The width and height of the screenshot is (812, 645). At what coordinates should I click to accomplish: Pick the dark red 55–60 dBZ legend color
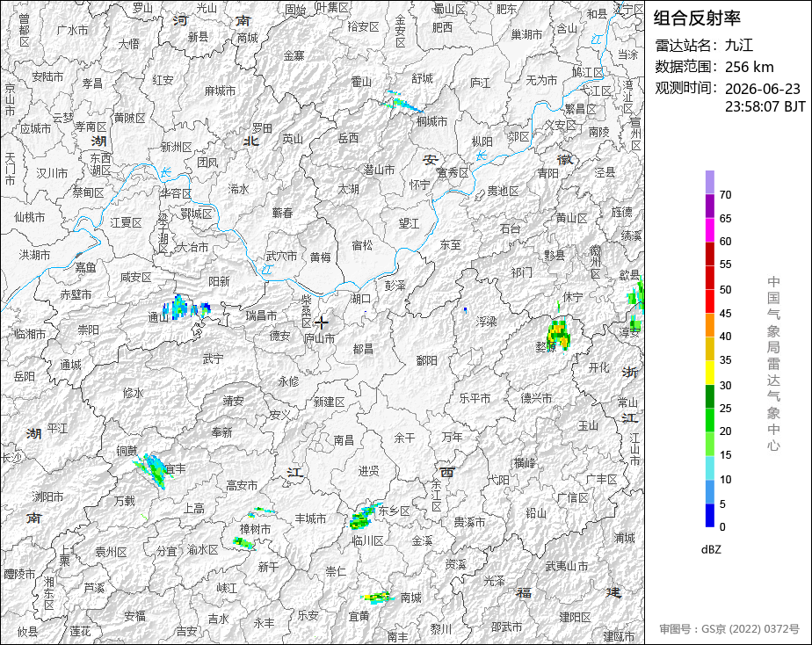click(709, 254)
